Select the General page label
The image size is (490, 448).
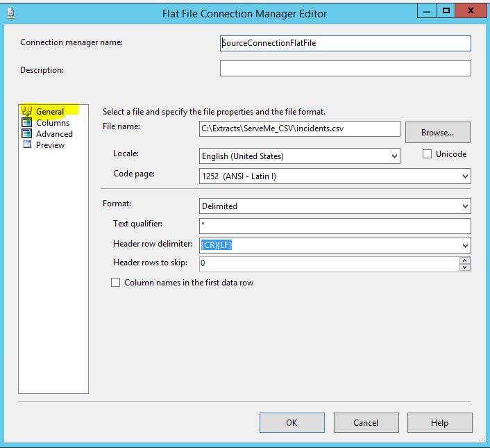tap(50, 112)
